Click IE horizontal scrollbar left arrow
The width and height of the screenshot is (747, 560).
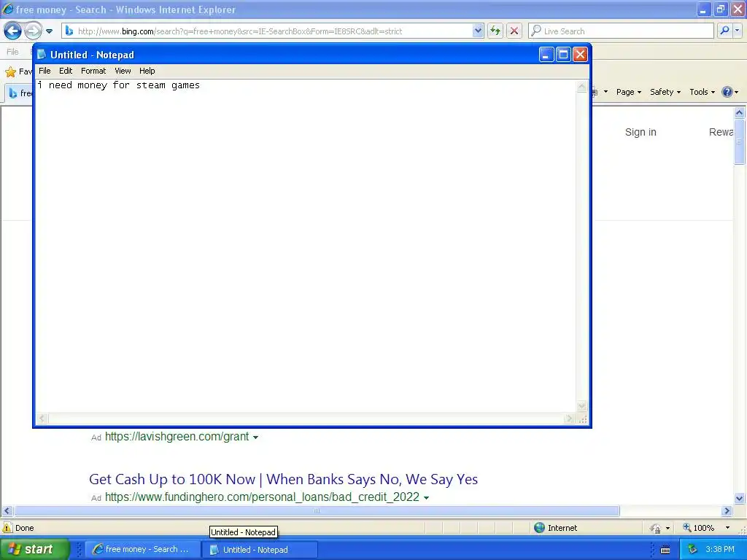[7, 511]
